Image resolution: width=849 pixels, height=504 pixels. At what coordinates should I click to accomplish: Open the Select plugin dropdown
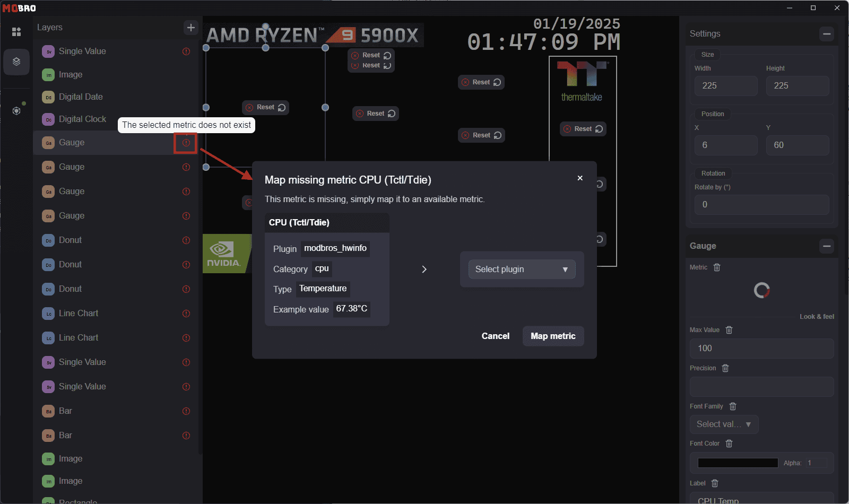tap(522, 270)
